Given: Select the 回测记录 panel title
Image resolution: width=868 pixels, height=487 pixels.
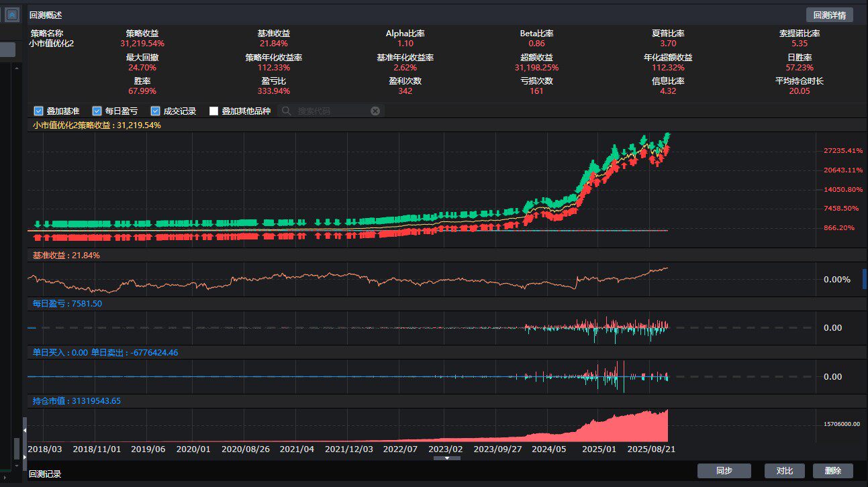Looking at the screenshot, I should (x=45, y=474).
